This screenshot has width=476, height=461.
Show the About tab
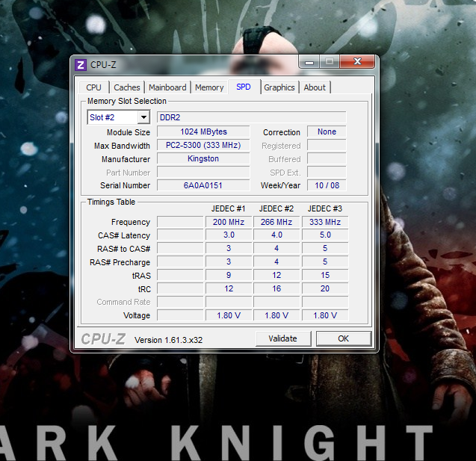pos(315,87)
